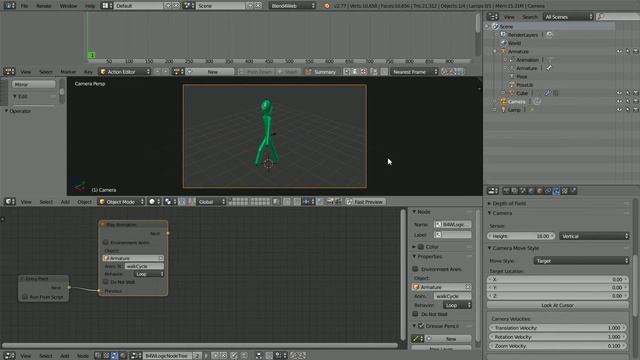The width and height of the screenshot is (640, 360).
Task: Toggle the Grease Pencil checkbox
Action: [421, 326]
